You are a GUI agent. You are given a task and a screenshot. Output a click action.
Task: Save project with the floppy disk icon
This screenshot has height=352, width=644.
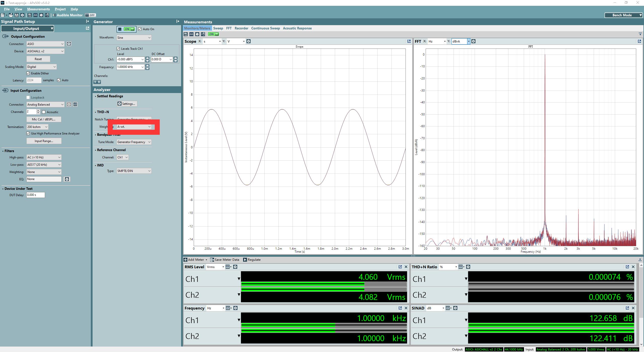pos(17,15)
